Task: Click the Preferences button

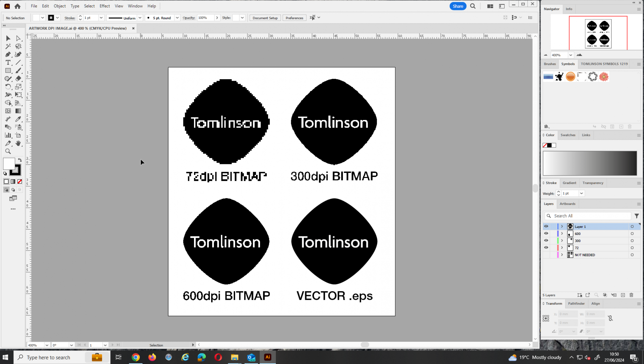Action: (x=294, y=18)
